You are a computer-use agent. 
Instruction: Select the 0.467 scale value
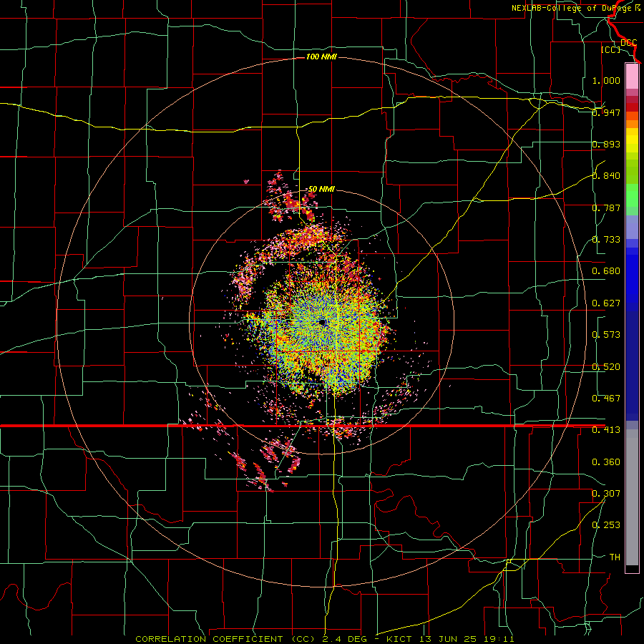606,399
